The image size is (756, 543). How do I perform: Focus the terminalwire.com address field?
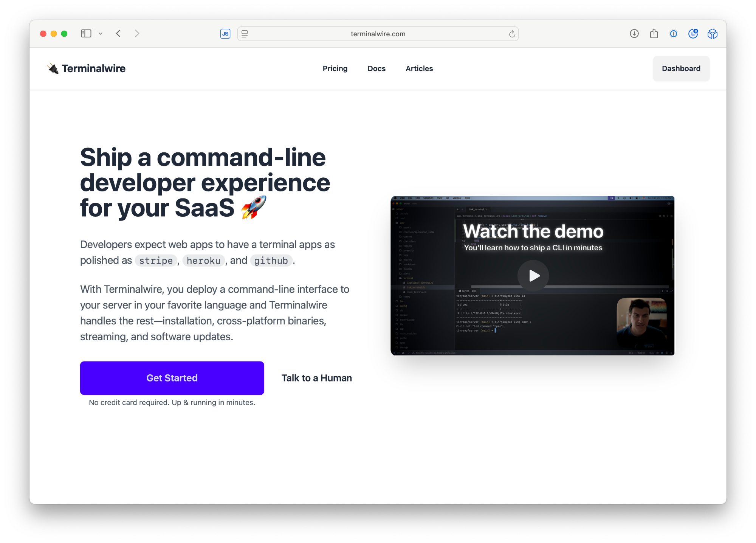(x=378, y=34)
